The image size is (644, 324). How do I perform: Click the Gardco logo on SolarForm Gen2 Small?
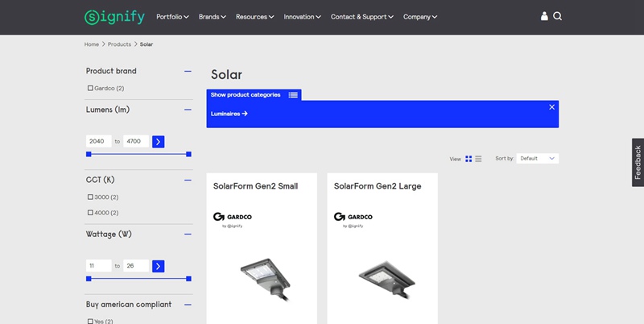coord(233,219)
